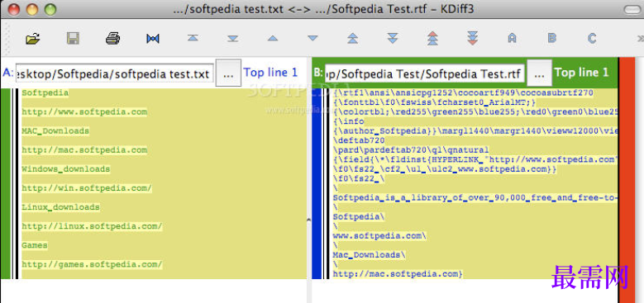Click first 'Softpedia' line in pane A
The height and width of the screenshot is (303, 644).
click(x=45, y=93)
